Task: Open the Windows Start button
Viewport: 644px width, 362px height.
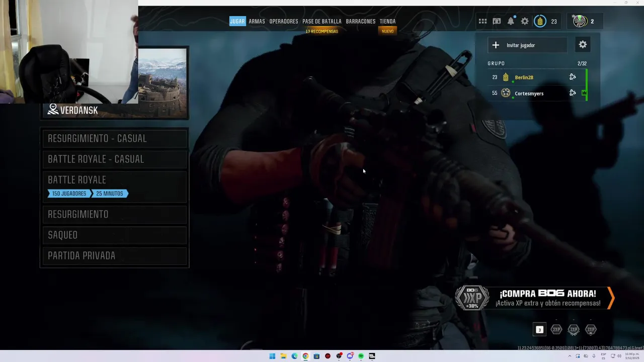Action: tap(272, 356)
